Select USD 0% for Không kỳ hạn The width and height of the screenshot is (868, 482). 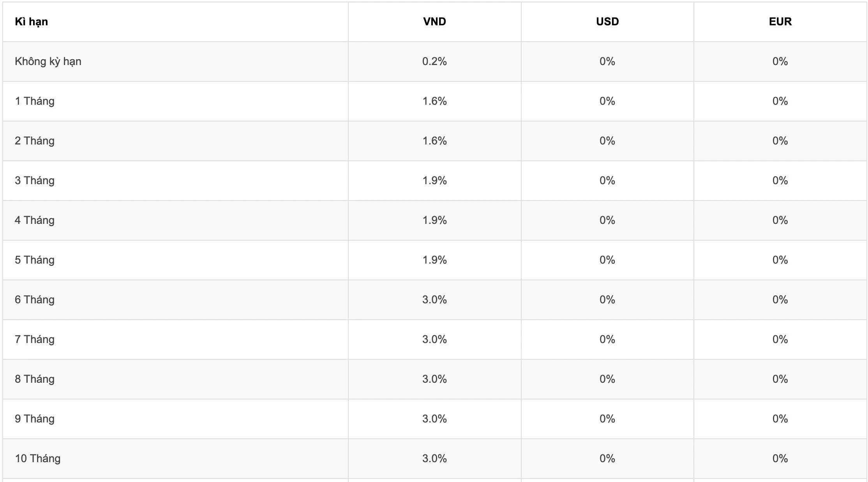[x=607, y=62]
